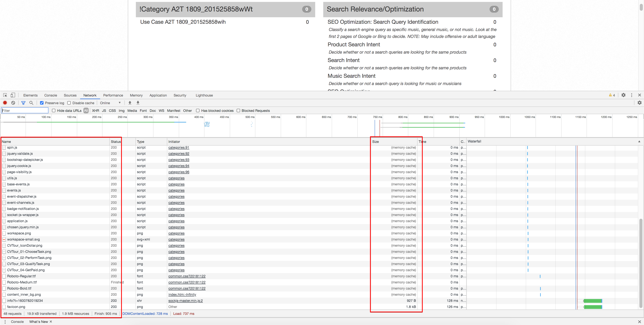Filter requests by CSS
Viewport: 644px width, 325px height.
tap(112, 111)
